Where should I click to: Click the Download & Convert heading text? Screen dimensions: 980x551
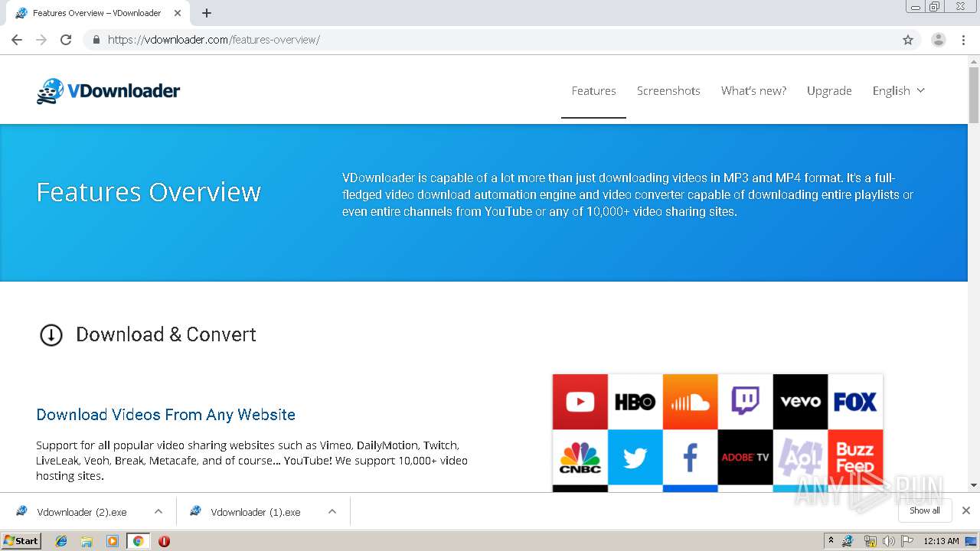coord(165,334)
